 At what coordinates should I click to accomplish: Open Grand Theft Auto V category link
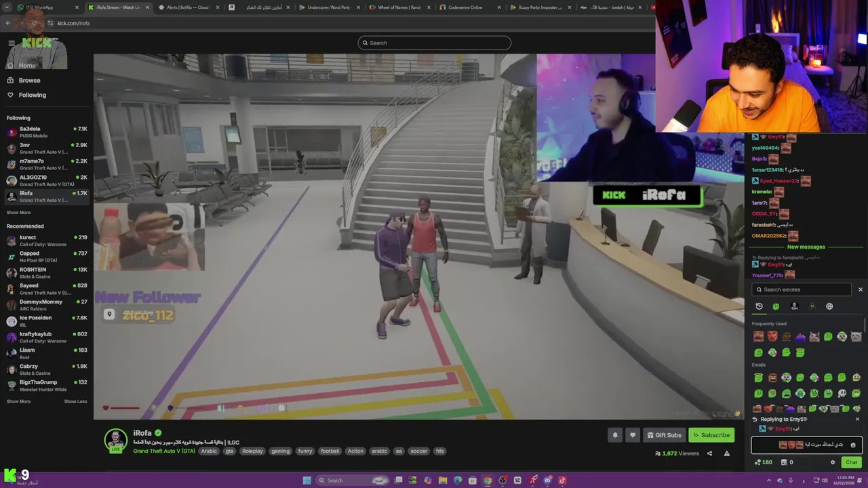click(163, 451)
